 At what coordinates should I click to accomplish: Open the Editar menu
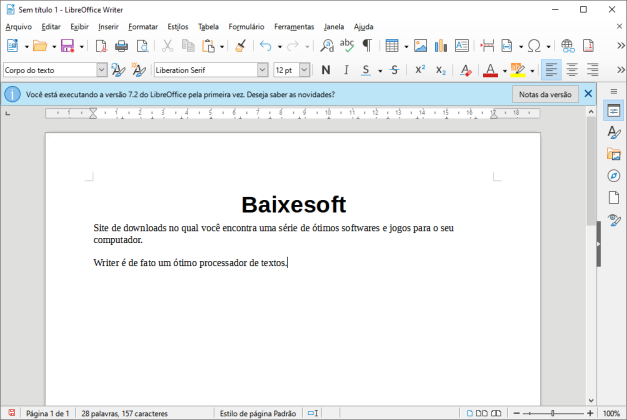point(51,27)
